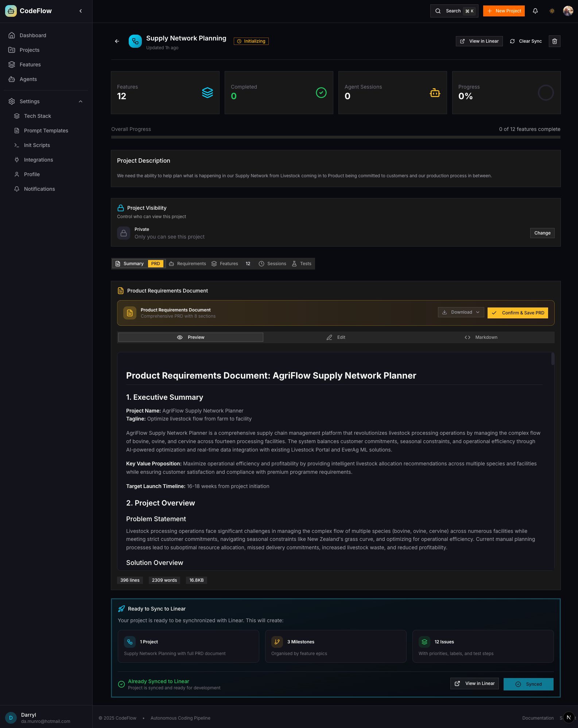This screenshot has height=728, width=578.
Task: Click the Synced button
Action: 528,684
